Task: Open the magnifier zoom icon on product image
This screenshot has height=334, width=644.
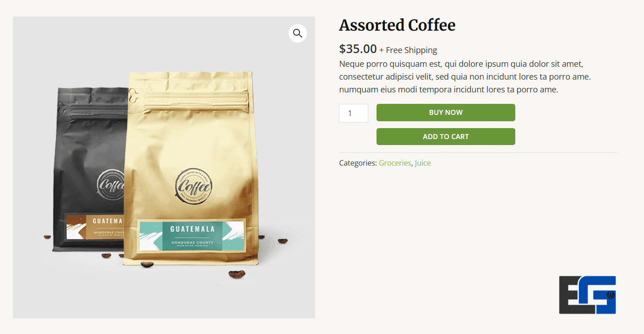Action: tap(298, 33)
